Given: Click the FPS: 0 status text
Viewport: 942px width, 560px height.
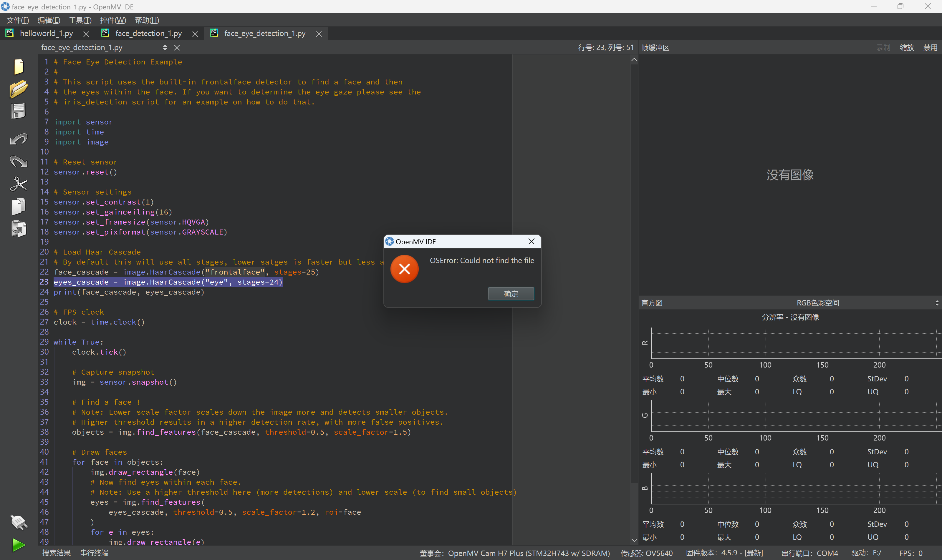Looking at the screenshot, I should (911, 553).
